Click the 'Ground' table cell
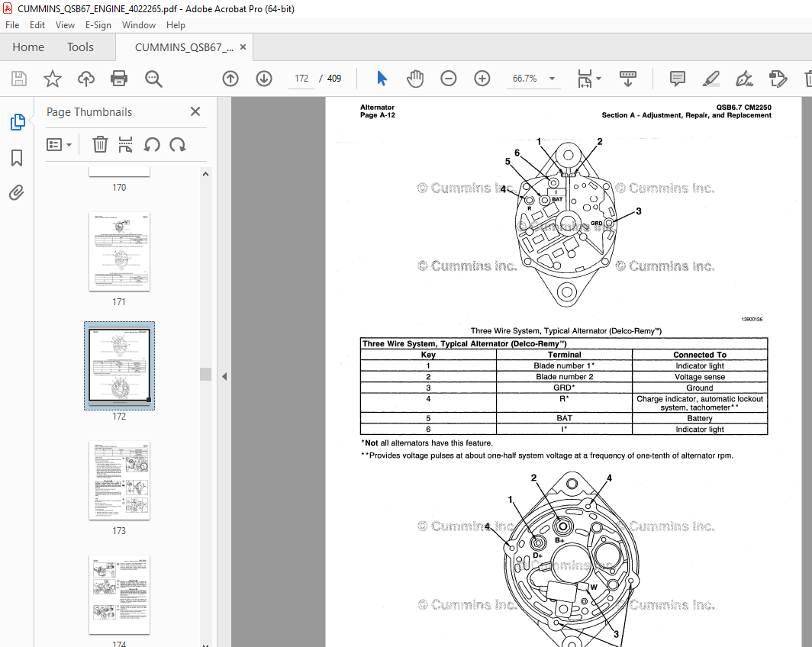This screenshot has height=647, width=812. [700, 388]
